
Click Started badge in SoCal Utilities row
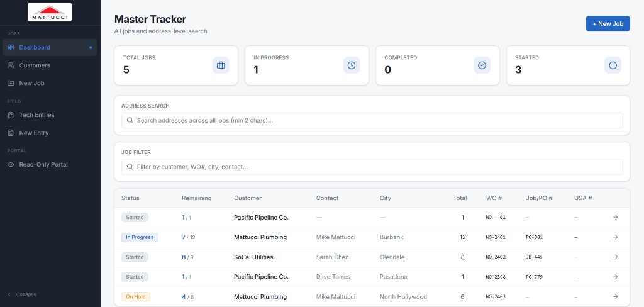tap(135, 257)
